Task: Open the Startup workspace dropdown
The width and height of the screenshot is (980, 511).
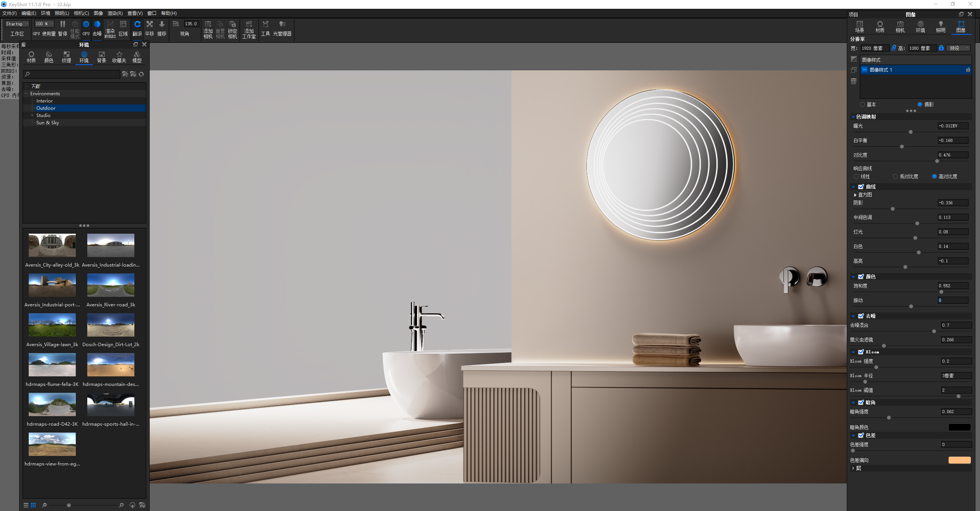Action: tap(17, 24)
